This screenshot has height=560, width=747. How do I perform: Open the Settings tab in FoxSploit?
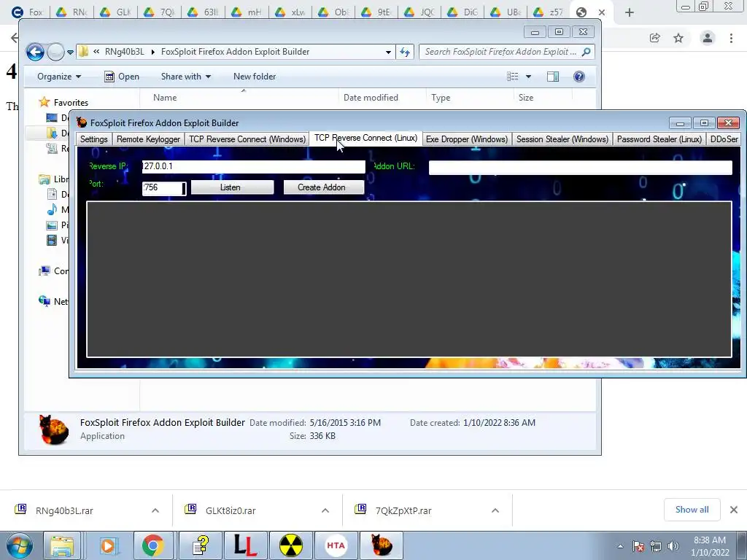coord(94,139)
